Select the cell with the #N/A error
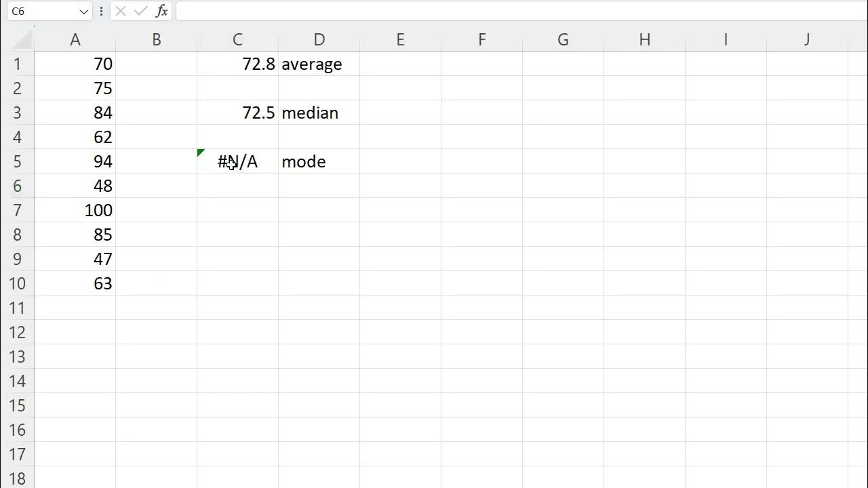The width and height of the screenshot is (868, 488). click(237, 161)
